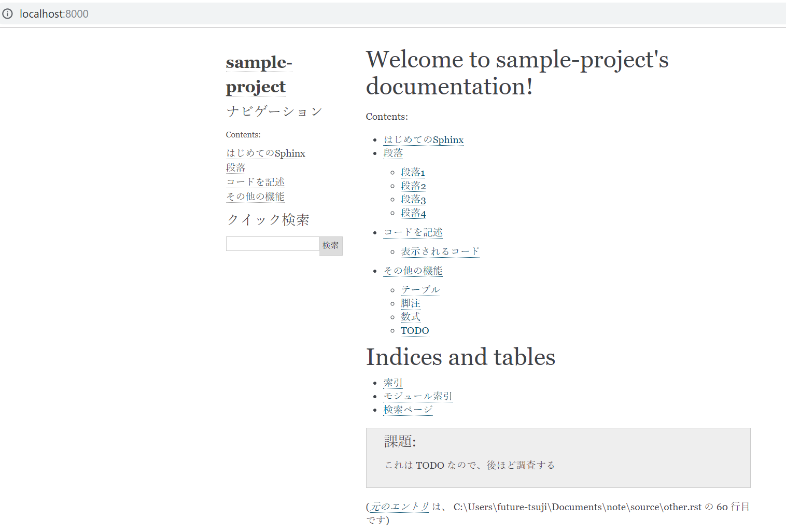Image resolution: width=786 pixels, height=532 pixels.
Task: Open 段落3 in the contents list
Action: pyautogui.click(x=413, y=199)
